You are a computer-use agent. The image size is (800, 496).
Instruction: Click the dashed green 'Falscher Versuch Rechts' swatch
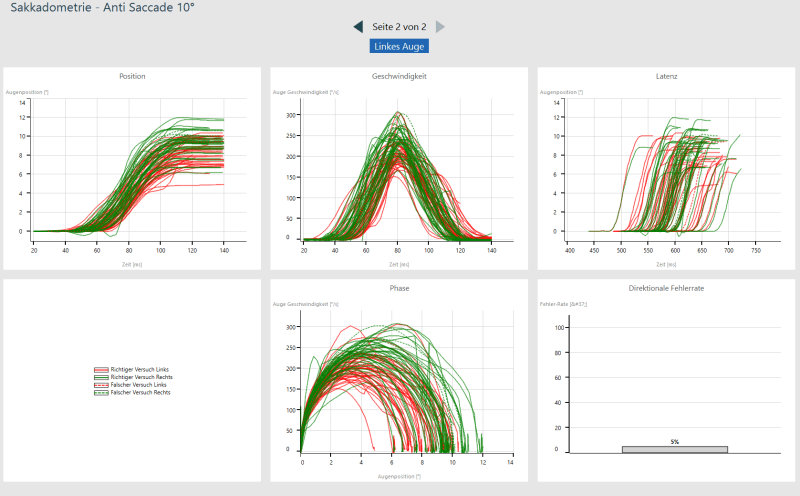(100, 393)
